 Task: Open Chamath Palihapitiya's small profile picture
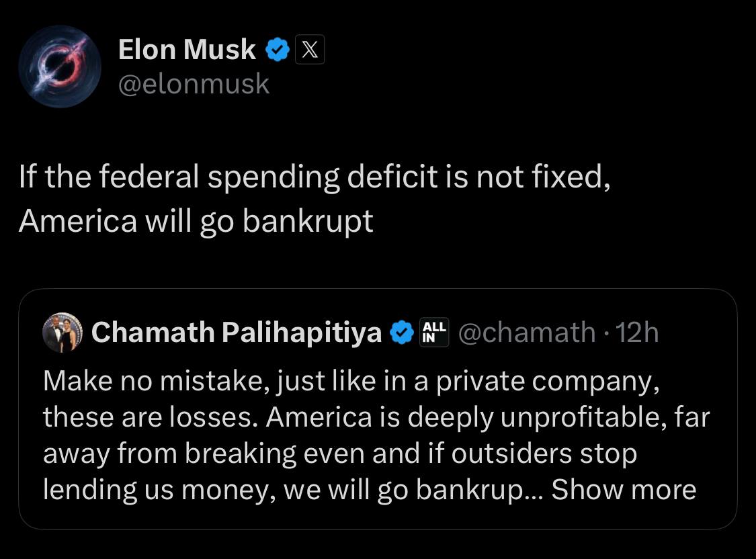pos(62,333)
